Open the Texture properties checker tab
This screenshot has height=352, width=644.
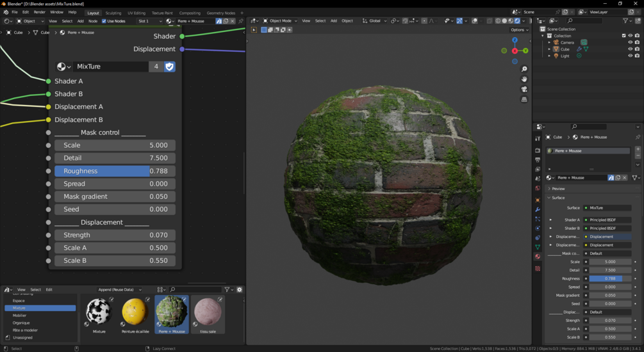pyautogui.click(x=538, y=268)
